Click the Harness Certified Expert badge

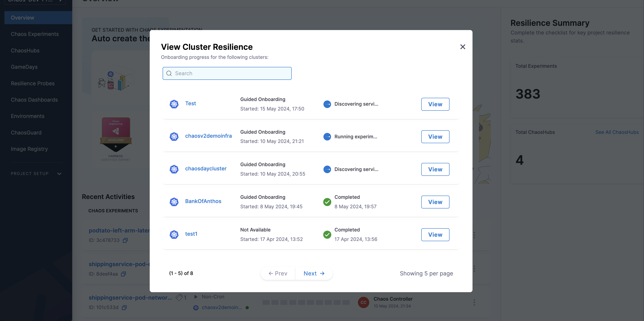tap(115, 139)
